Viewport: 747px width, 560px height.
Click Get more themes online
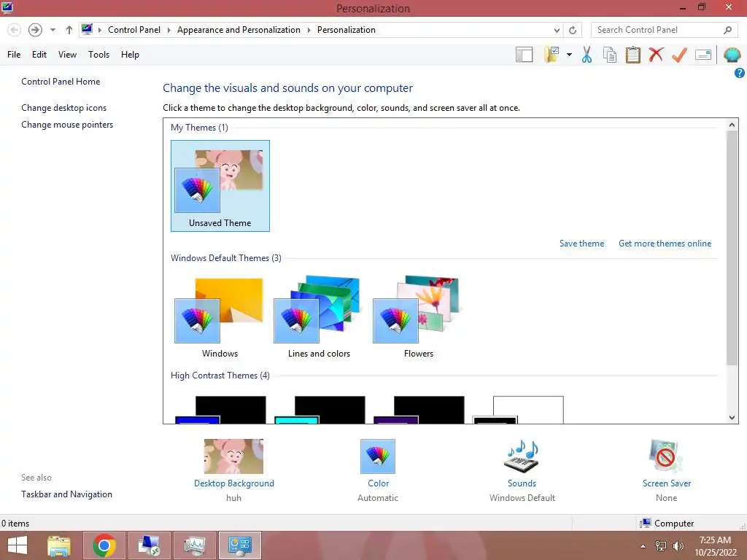tap(665, 244)
